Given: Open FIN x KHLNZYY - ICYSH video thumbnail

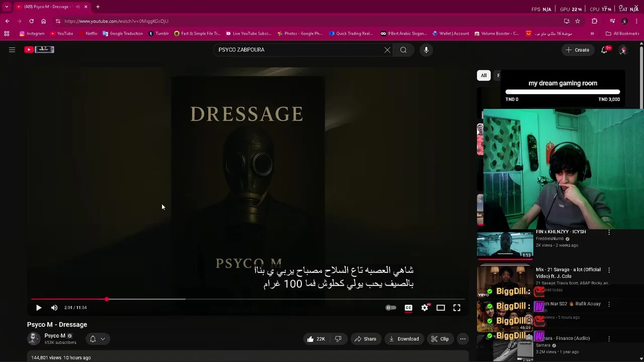Looking at the screenshot, I should (505, 245).
